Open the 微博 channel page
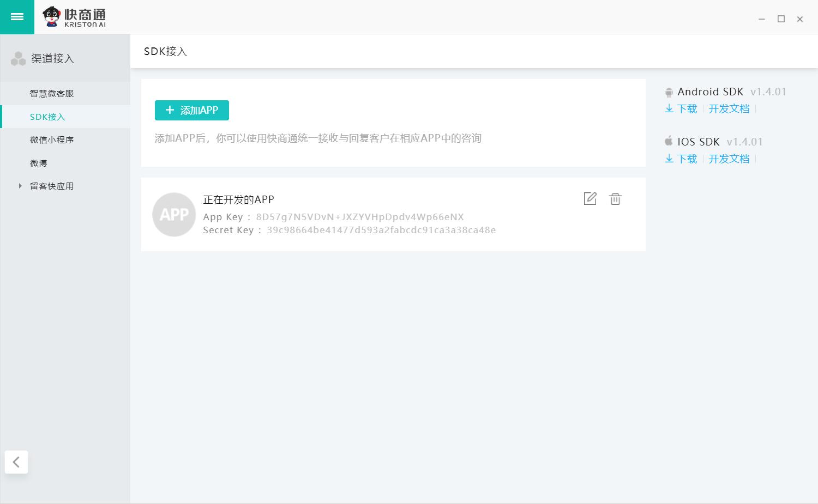The height and width of the screenshot is (504, 818). tap(38, 163)
